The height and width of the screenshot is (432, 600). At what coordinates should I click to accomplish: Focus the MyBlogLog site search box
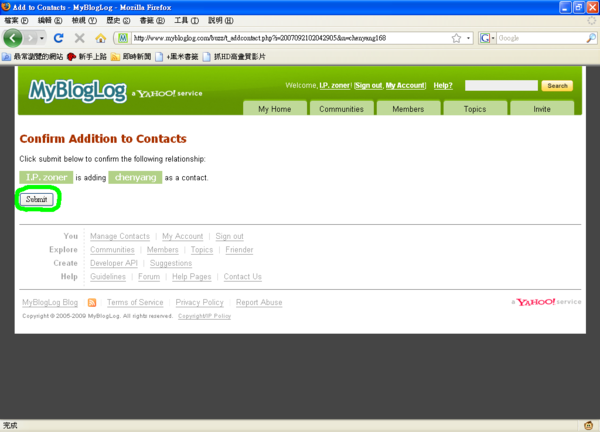tap(501, 85)
